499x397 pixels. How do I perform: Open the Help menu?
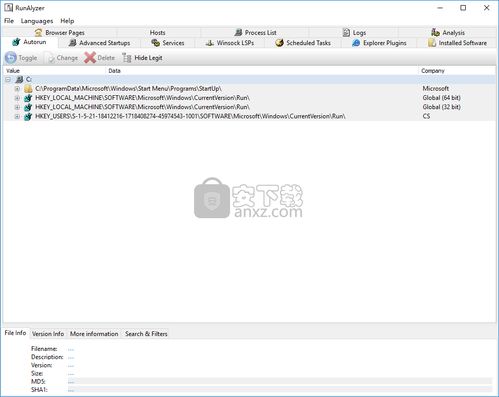pyautogui.click(x=67, y=21)
